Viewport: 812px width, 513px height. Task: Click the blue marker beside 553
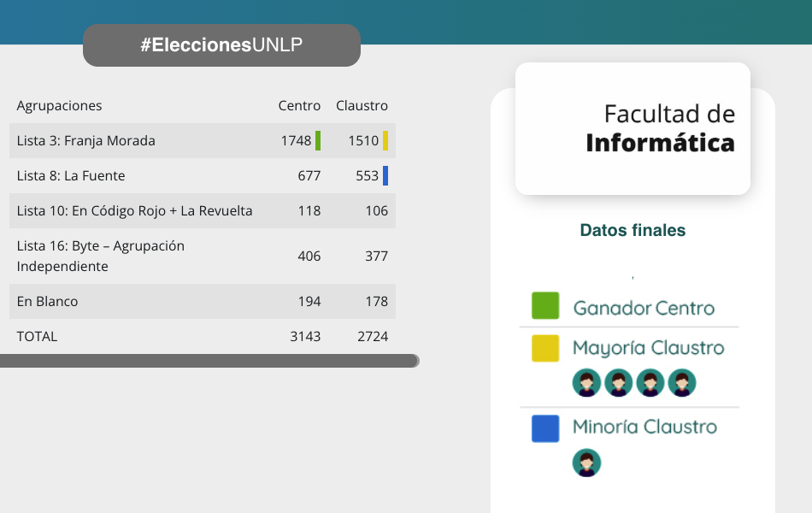pyautogui.click(x=385, y=175)
